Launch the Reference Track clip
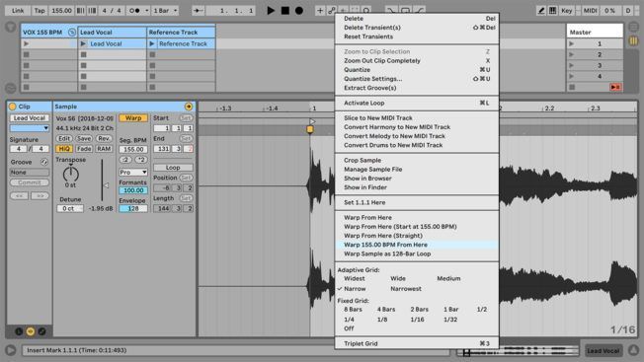The height and width of the screenshot is (362, 644). pyautogui.click(x=152, y=43)
